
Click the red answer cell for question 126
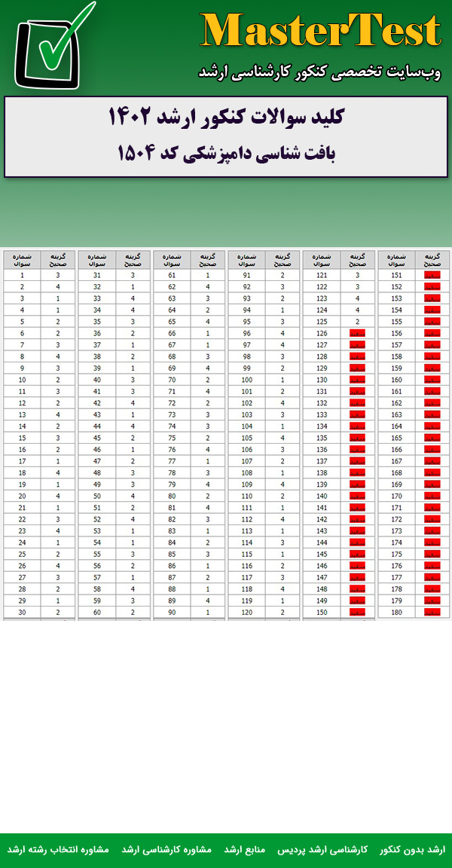tap(357, 334)
